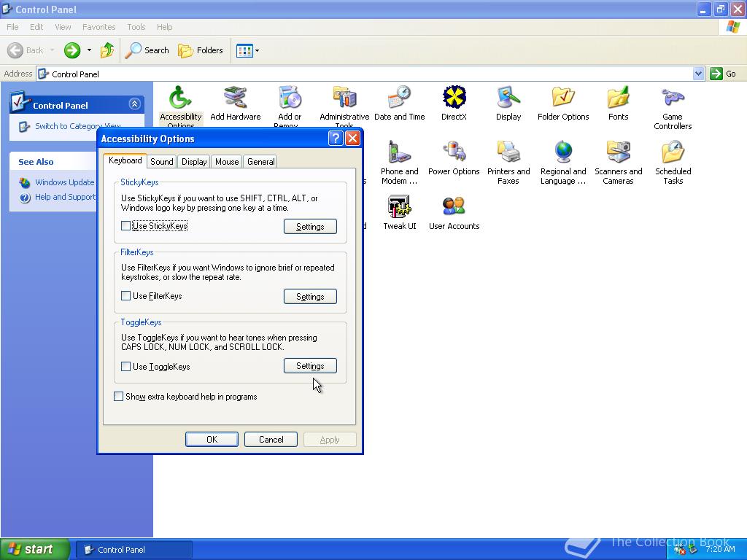Close the Accessibility Options dialog
Screen dimensions: 747x560
[x=352, y=139]
